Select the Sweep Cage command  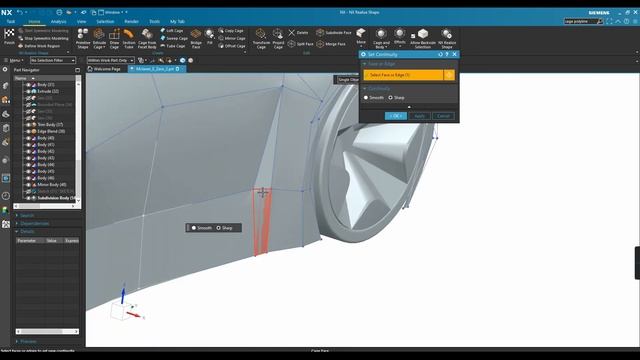pos(174,38)
